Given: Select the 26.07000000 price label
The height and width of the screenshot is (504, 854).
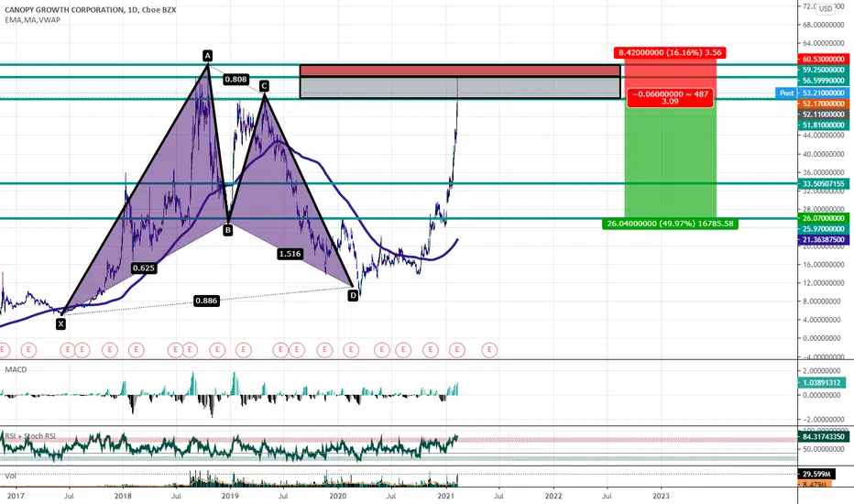Looking at the screenshot, I should (x=823, y=218).
